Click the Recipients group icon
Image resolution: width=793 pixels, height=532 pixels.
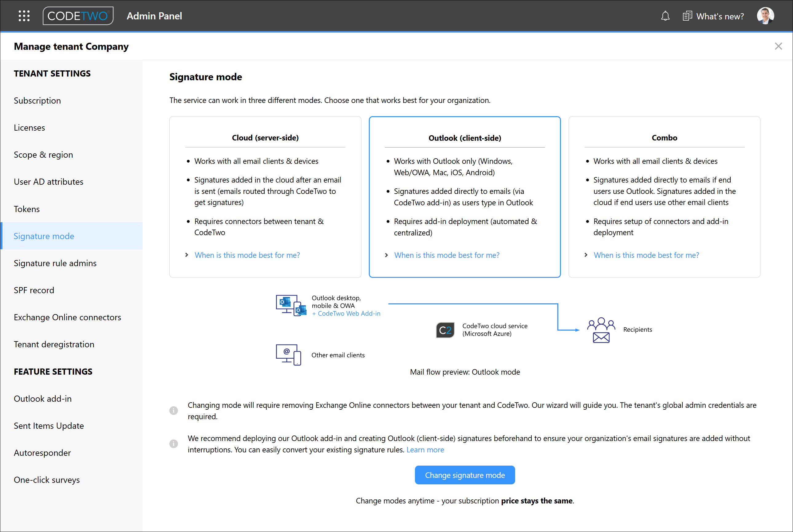coord(601,330)
